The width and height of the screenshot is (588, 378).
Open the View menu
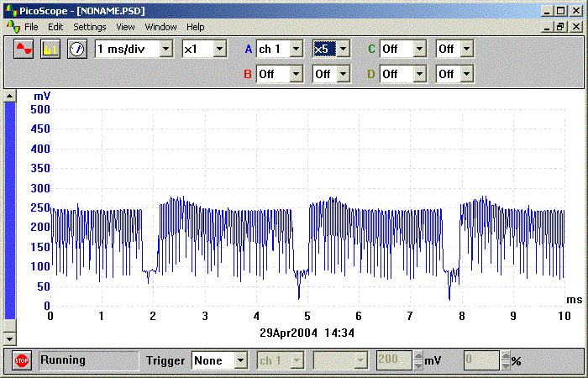(x=125, y=27)
